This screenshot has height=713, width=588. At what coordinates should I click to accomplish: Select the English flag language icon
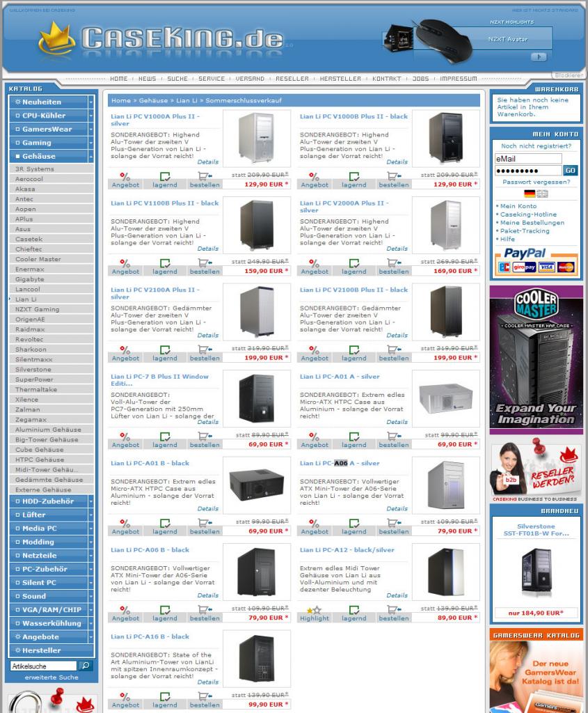pos(542,194)
